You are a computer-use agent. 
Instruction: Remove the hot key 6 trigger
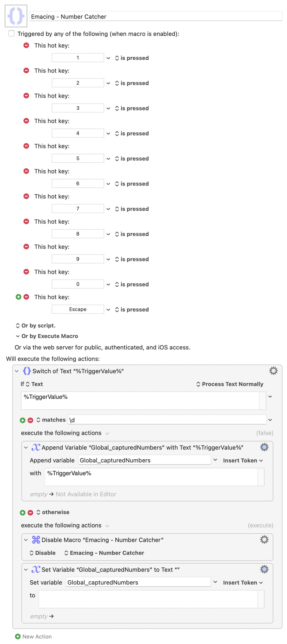[x=26, y=171]
